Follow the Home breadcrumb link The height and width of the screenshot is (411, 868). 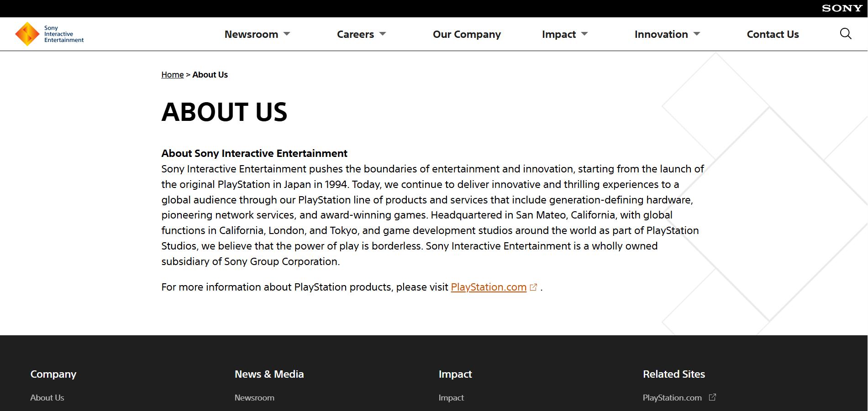[x=172, y=75]
